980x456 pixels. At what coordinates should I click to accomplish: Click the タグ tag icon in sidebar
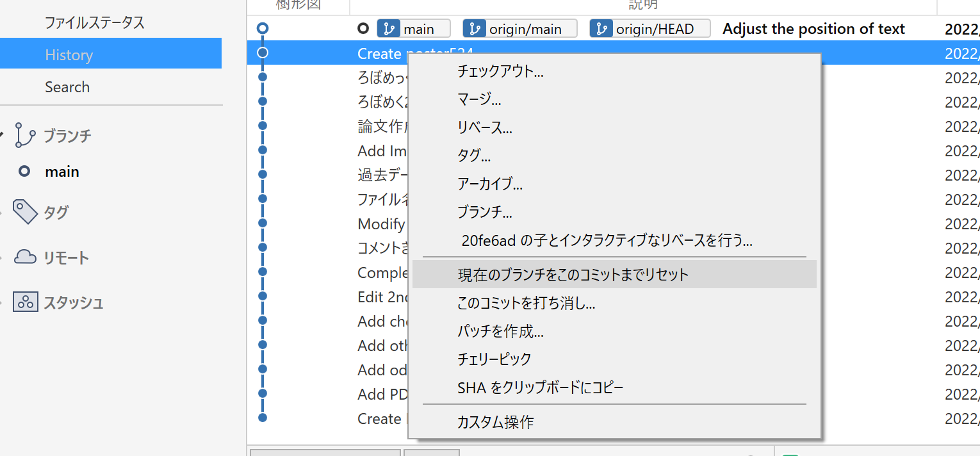coord(26,212)
